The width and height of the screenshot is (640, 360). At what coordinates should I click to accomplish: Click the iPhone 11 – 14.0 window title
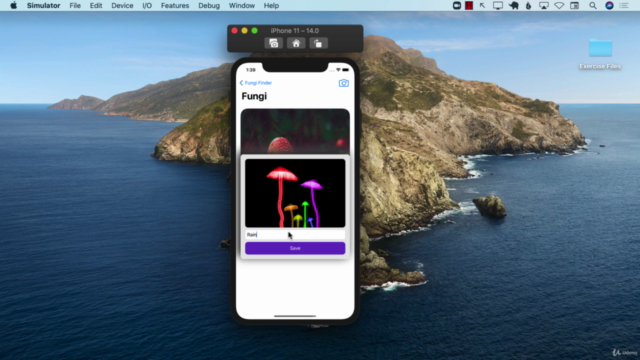coord(295,31)
